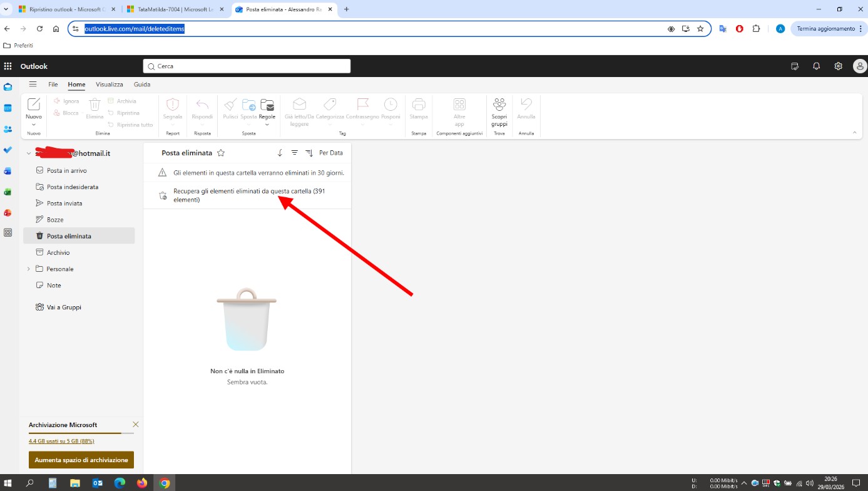Open the filter icon in message list header
Image resolution: width=868 pixels, height=491 pixels.
pos(295,153)
